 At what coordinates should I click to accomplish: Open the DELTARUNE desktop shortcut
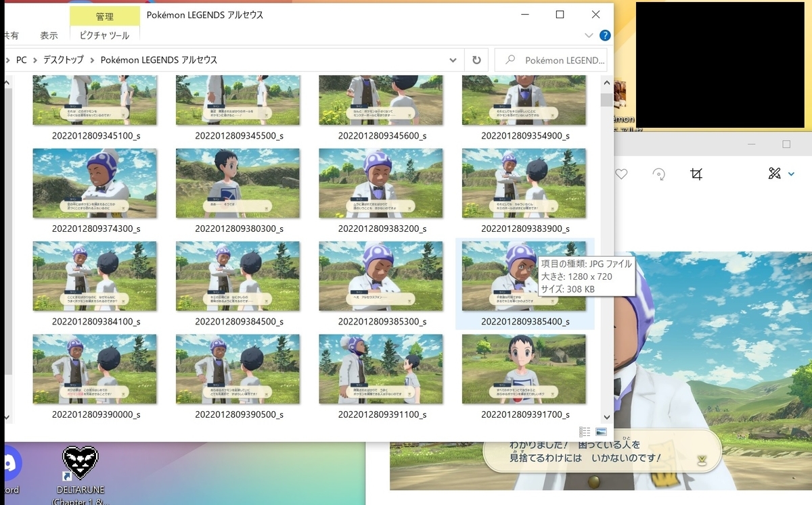tap(80, 475)
